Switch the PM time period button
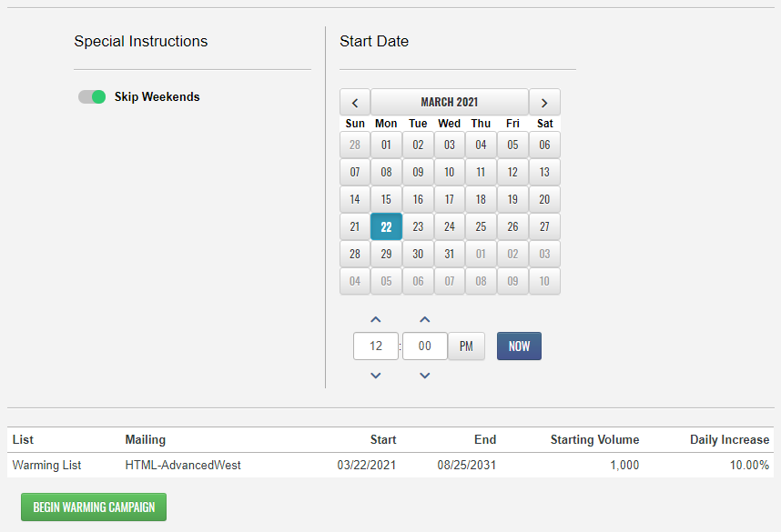781x532 pixels. tap(466, 346)
